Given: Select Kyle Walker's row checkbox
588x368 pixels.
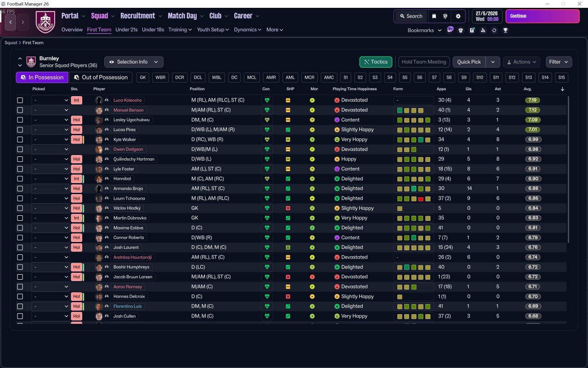Looking at the screenshot, I should click(20, 139).
